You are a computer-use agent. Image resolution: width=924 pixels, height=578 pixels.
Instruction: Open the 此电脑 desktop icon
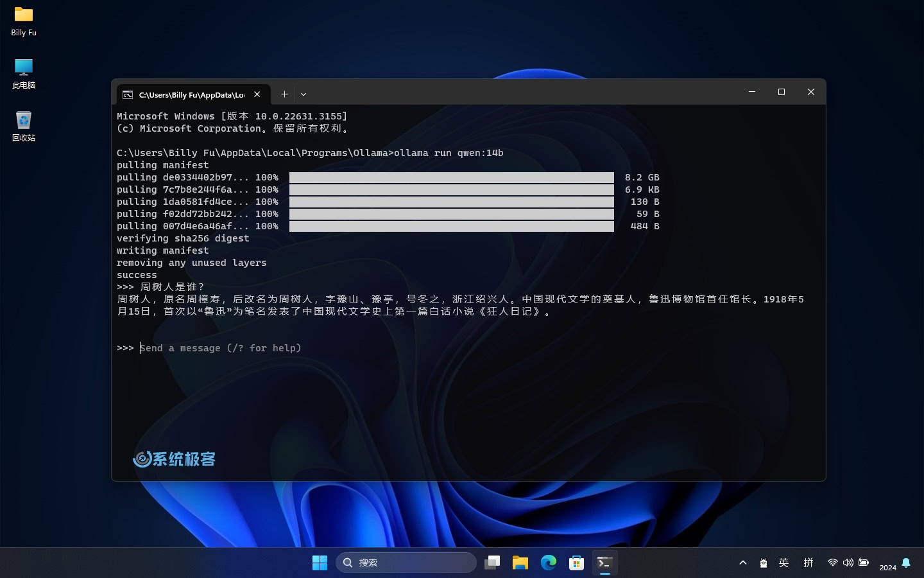[24, 74]
